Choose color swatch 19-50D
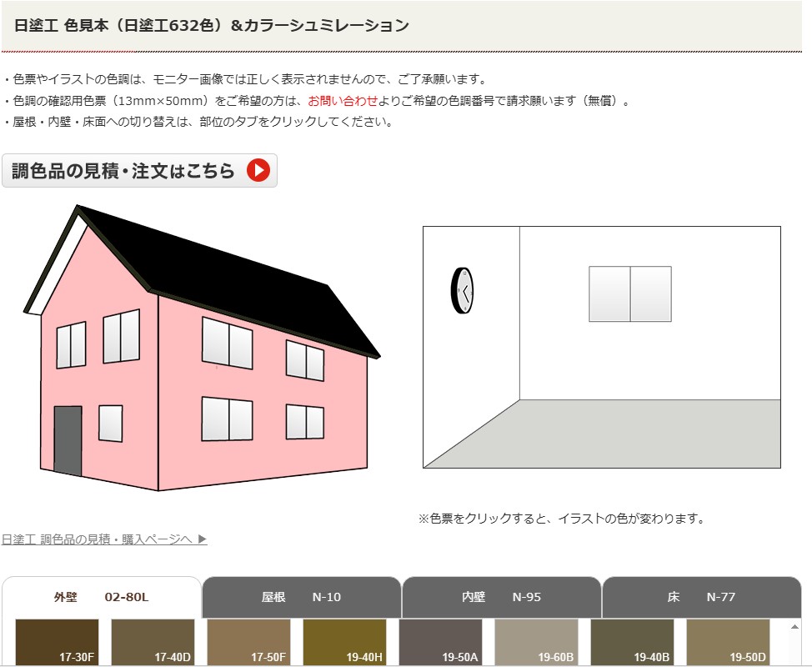The width and height of the screenshot is (812, 667). pos(728,642)
